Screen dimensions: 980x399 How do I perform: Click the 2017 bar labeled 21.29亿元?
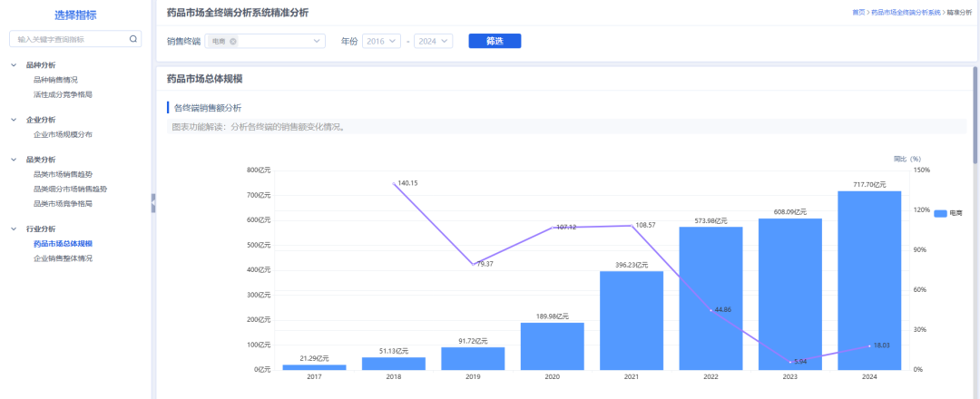tap(314, 367)
